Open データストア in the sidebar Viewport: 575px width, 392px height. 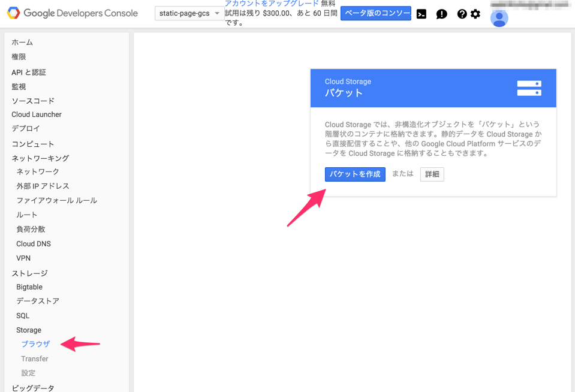click(x=38, y=301)
